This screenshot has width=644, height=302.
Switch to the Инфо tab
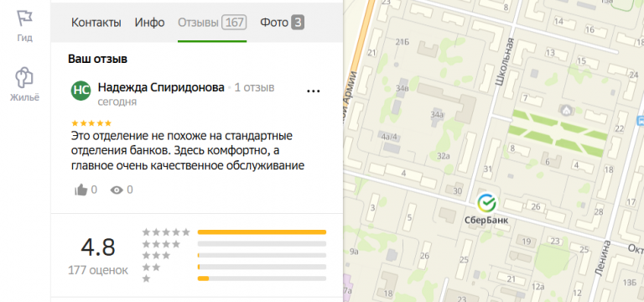pyautogui.click(x=149, y=23)
